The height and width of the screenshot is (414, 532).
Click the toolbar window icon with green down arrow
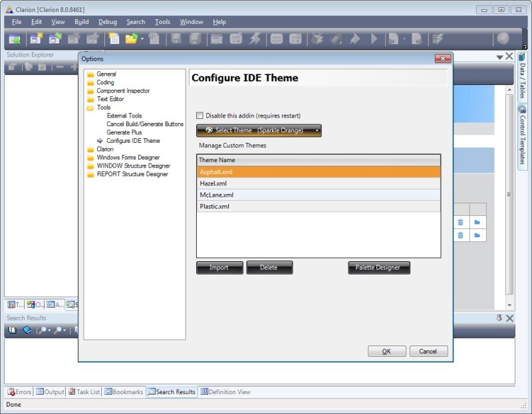tap(15, 39)
